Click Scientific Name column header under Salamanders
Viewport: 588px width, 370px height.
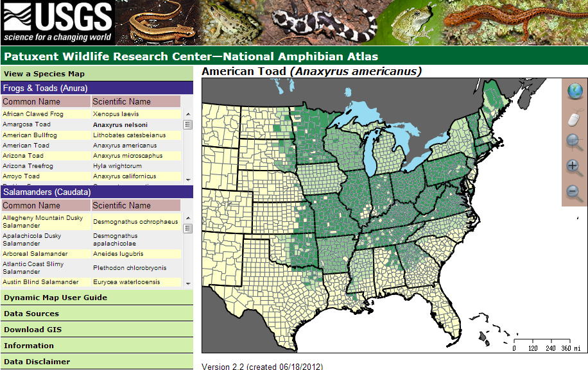135,205
